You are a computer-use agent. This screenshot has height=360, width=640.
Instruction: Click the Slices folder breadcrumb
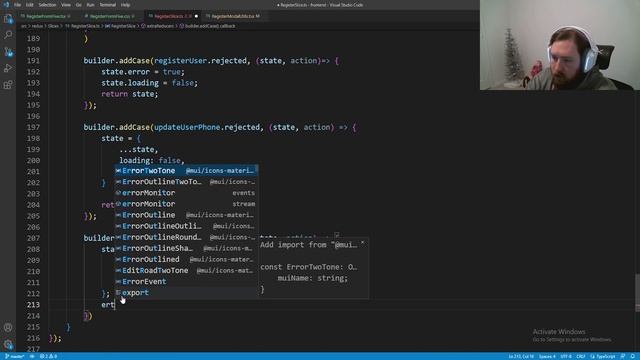coord(53,26)
